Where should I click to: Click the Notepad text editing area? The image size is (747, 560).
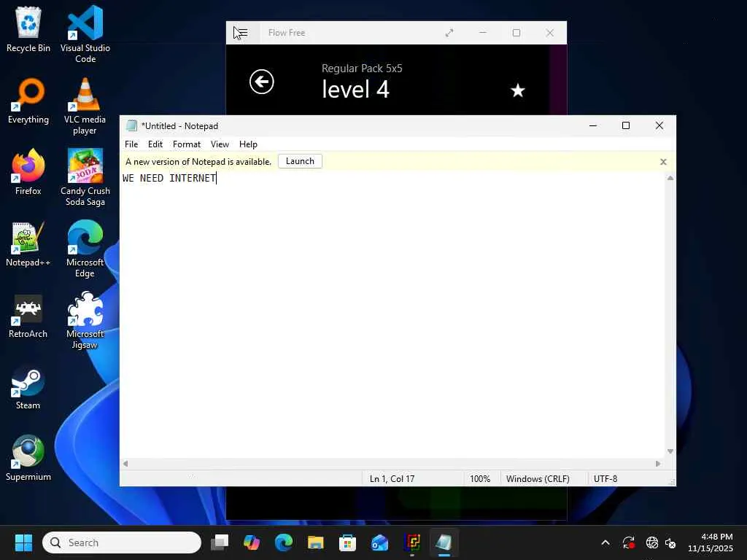tap(392, 315)
